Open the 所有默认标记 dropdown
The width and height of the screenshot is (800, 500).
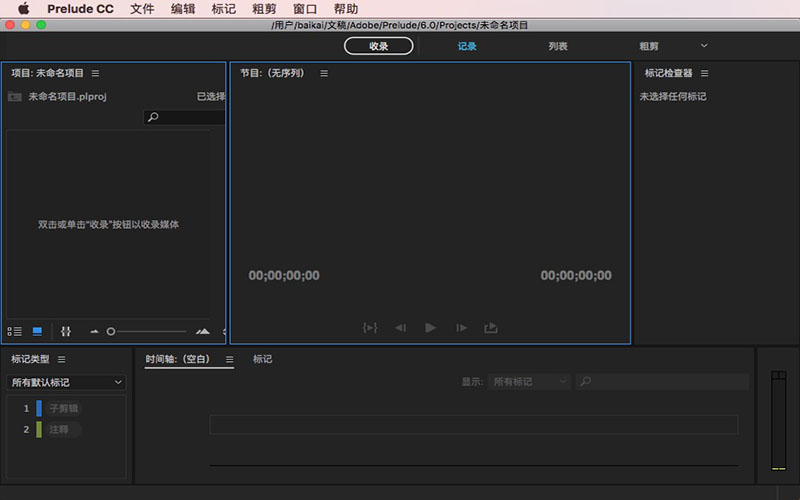click(66, 382)
